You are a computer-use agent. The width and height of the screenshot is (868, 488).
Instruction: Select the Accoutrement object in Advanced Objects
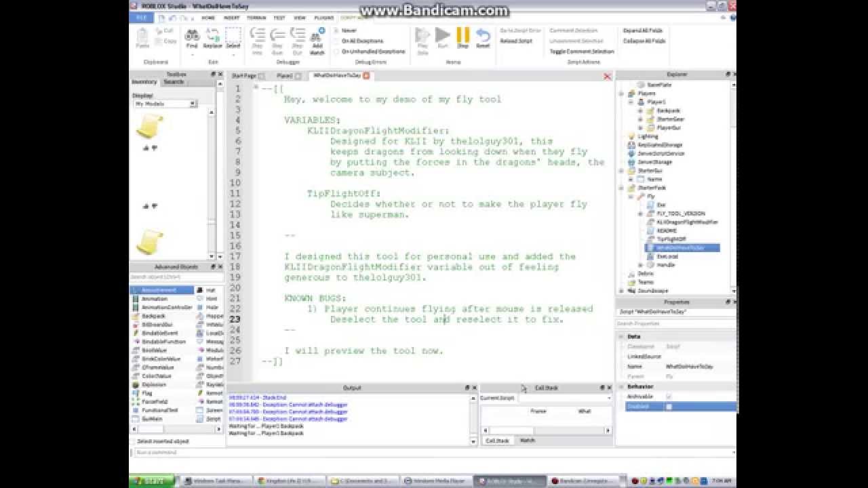pyautogui.click(x=163, y=290)
